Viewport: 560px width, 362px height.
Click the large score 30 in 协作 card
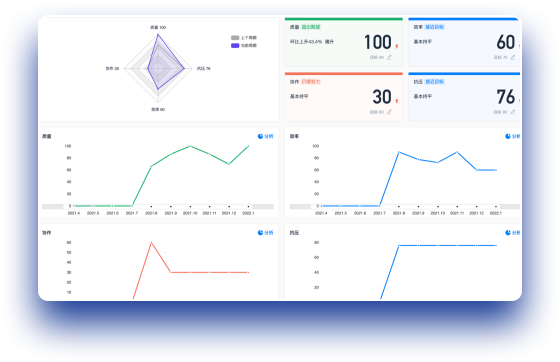pyautogui.click(x=382, y=97)
